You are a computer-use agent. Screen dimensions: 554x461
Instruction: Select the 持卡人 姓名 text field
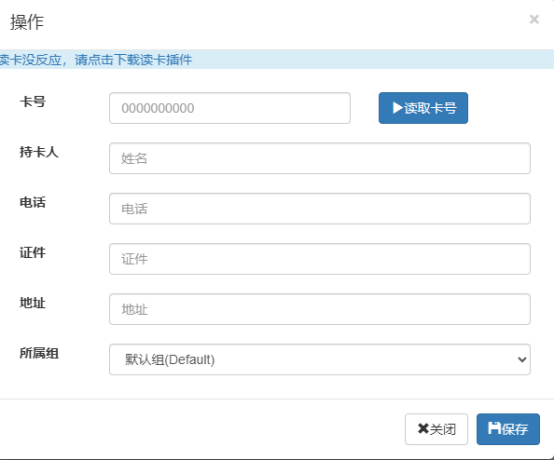pos(320,158)
